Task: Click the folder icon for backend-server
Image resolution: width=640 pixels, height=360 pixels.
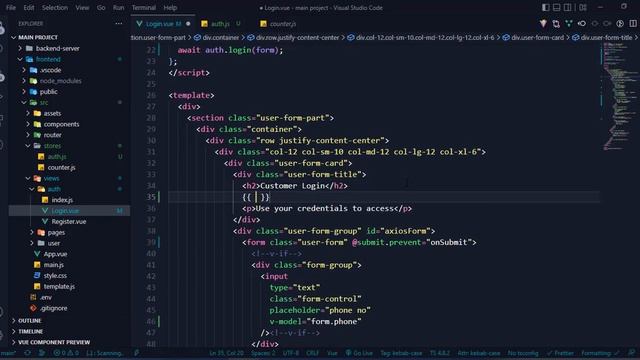Action: point(29,48)
